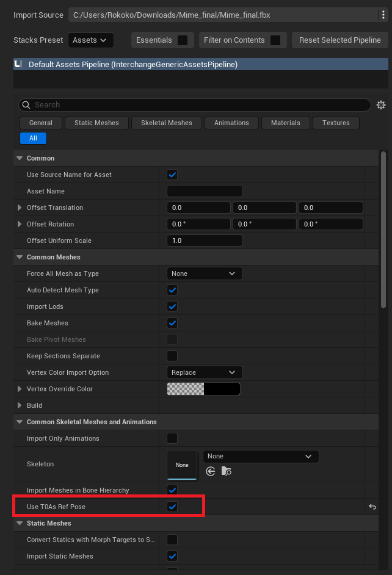The image size is (392, 575).
Task: Click Offset Translation Y value field
Action: (264, 208)
